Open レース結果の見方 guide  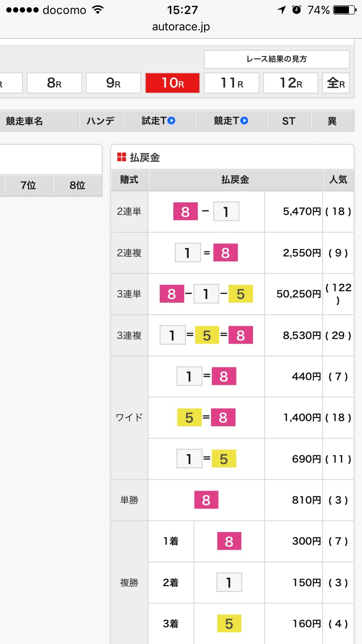tap(277, 59)
